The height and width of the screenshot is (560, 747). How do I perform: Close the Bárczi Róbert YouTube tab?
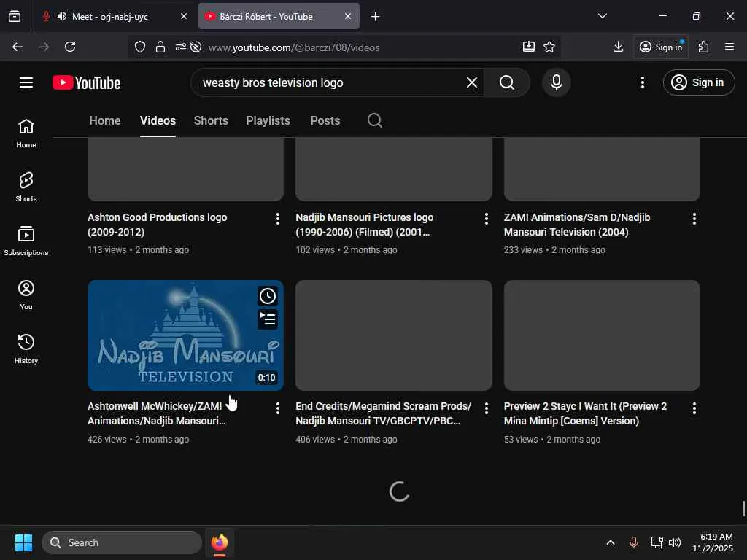pos(348,16)
